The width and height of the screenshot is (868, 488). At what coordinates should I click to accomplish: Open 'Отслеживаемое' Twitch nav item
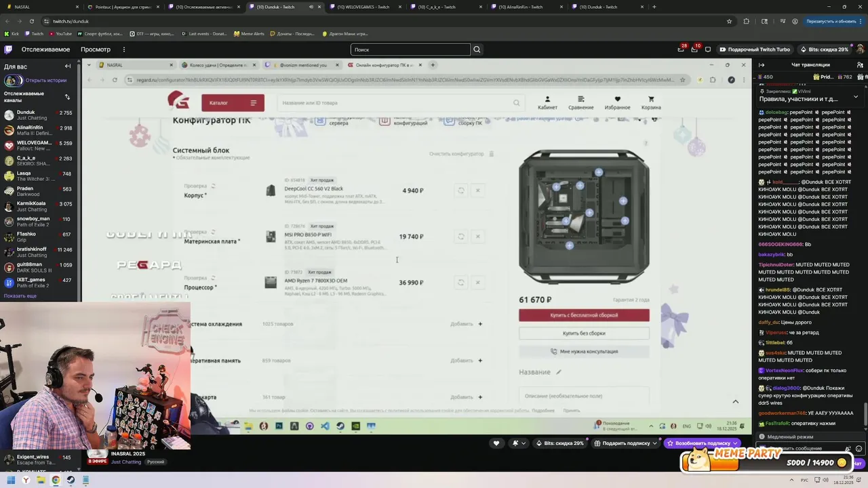pos(45,49)
